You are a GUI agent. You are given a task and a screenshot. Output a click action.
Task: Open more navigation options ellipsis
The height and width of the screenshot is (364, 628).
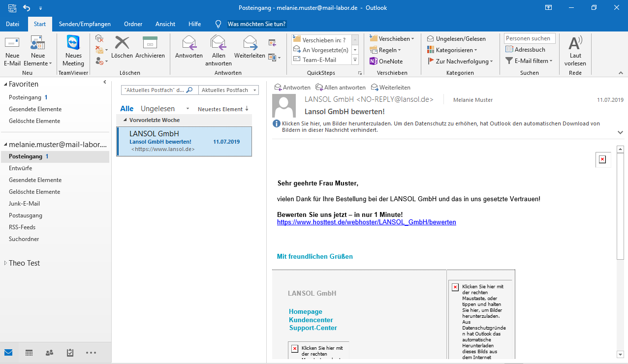pos(91,353)
